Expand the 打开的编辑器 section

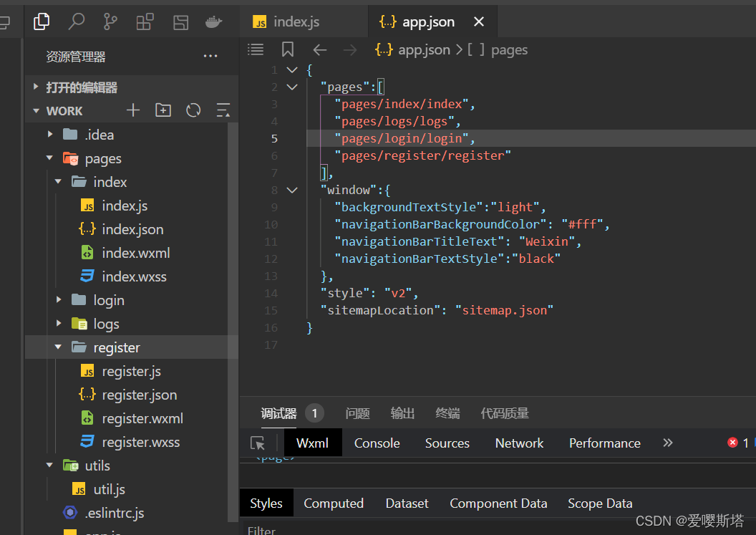click(81, 87)
